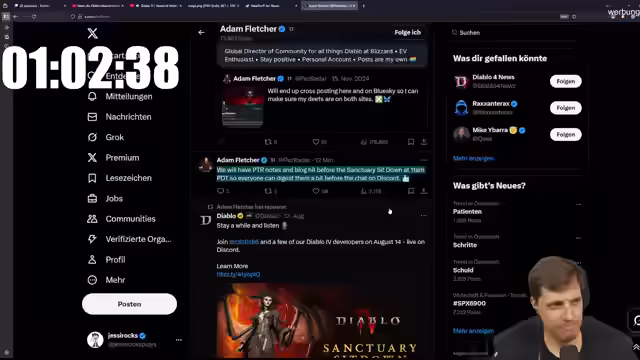The height and width of the screenshot is (360, 640).
Task: Open the blizz.ly link in Diablo tweet
Action: [x=238, y=274]
